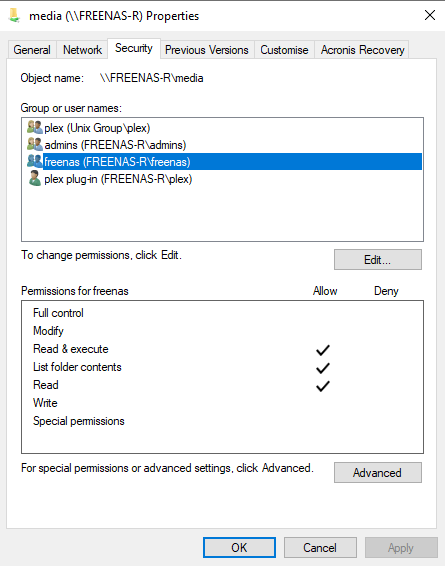The height and width of the screenshot is (566, 445).
Task: Click the admins group icon
Action: pos(35,144)
